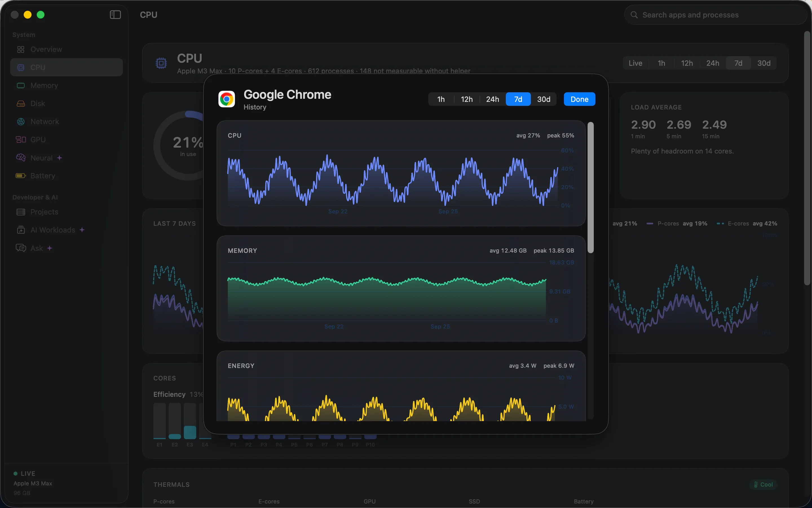Image resolution: width=812 pixels, height=508 pixels.
Task: Click 'Plenty of headroom on 14 cores.'
Action: [682, 151]
